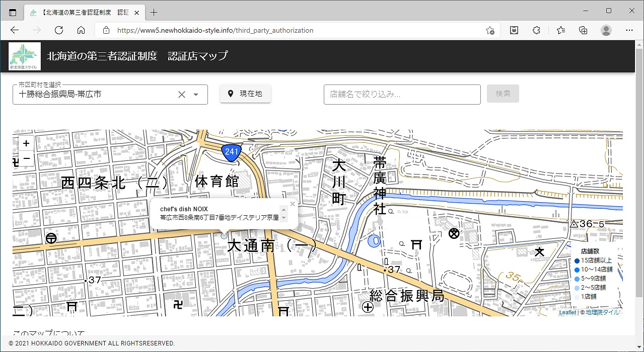Open browser settings and more menu
644x352 pixels.
click(x=629, y=30)
